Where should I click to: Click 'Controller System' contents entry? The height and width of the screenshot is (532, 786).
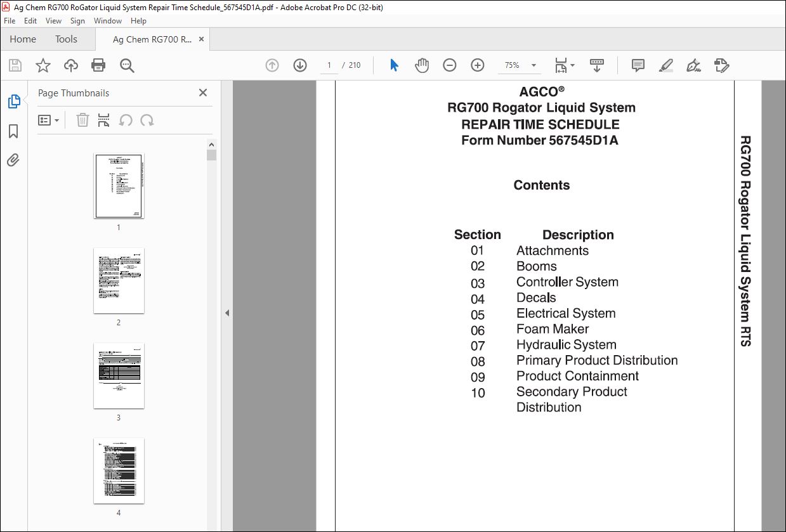click(567, 282)
